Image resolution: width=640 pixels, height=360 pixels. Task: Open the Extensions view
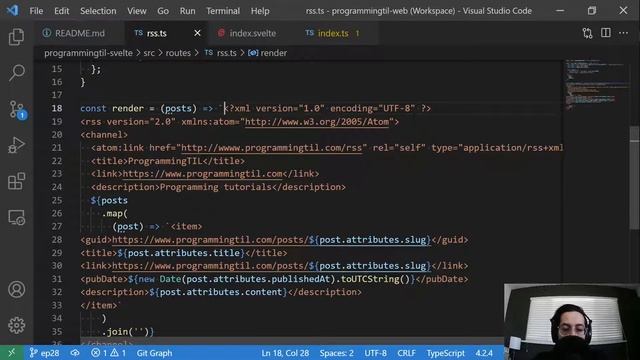16,181
